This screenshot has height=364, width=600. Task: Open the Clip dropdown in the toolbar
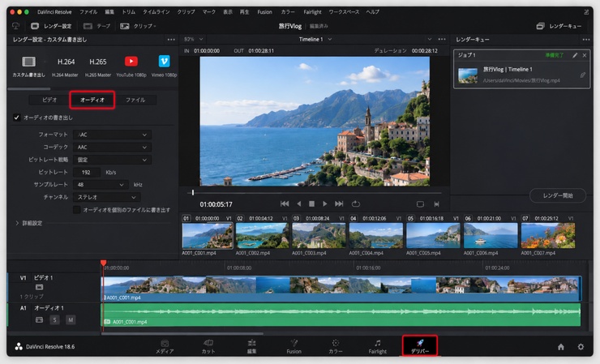click(x=138, y=26)
